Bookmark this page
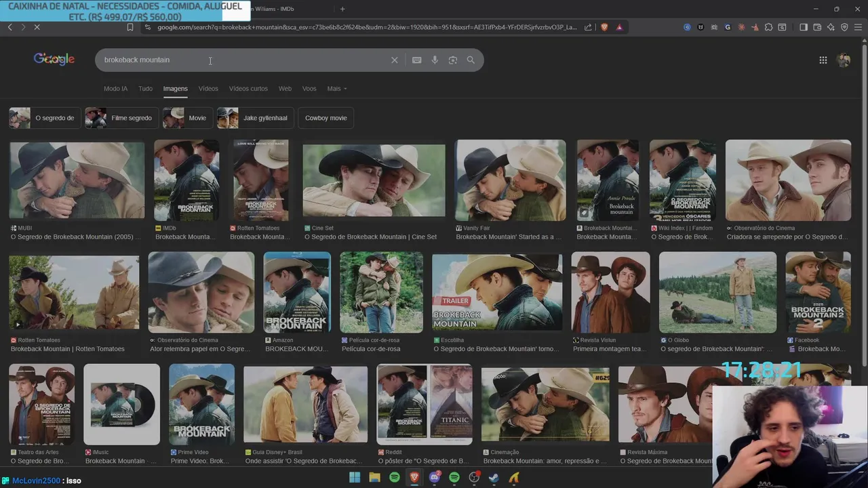Screen dimensions: 868x488 pos(130,27)
